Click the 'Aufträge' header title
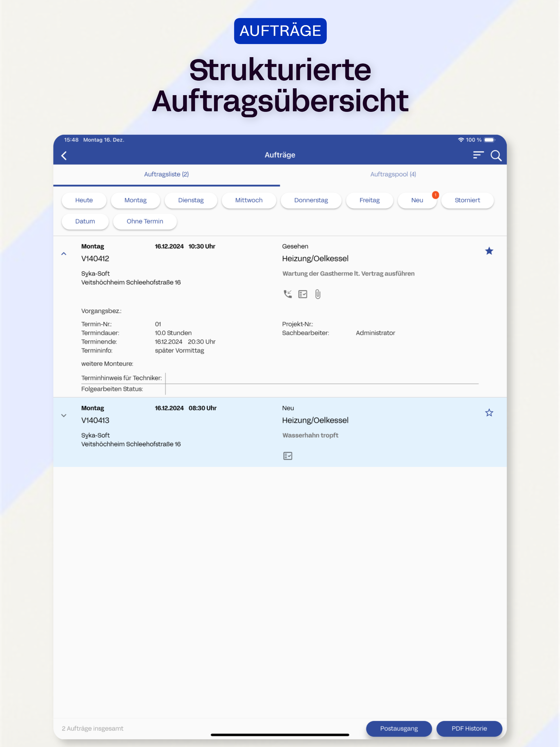 280,155
